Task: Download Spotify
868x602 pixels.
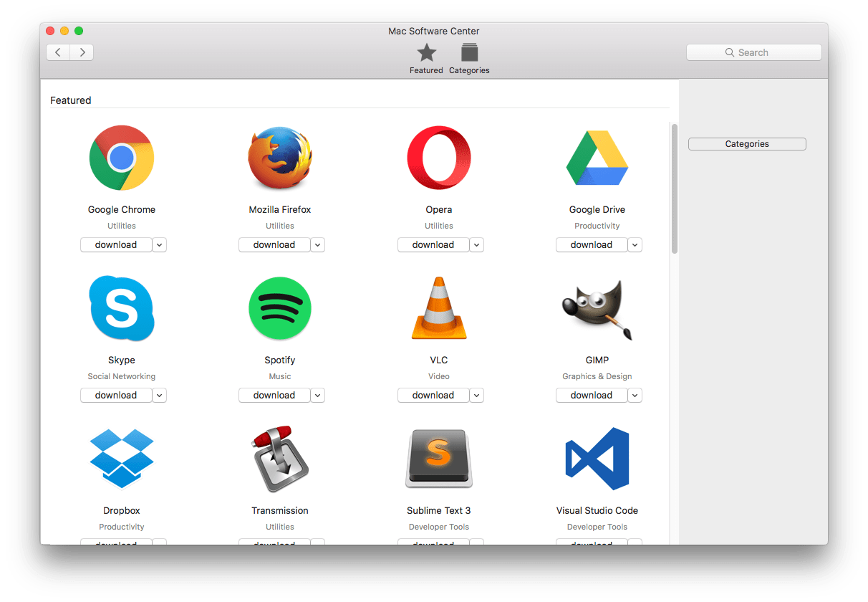Action: coord(274,395)
